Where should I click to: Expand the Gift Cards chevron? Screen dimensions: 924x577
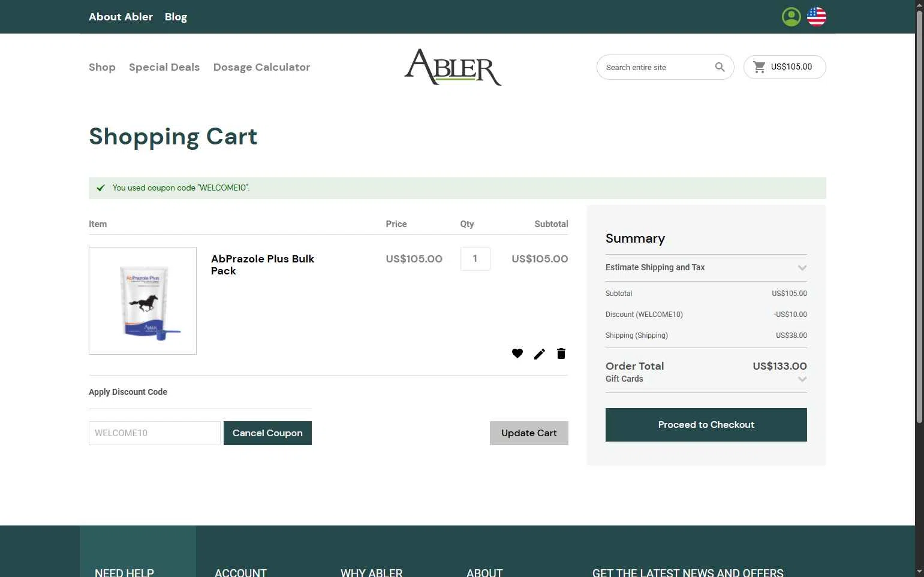click(x=802, y=379)
